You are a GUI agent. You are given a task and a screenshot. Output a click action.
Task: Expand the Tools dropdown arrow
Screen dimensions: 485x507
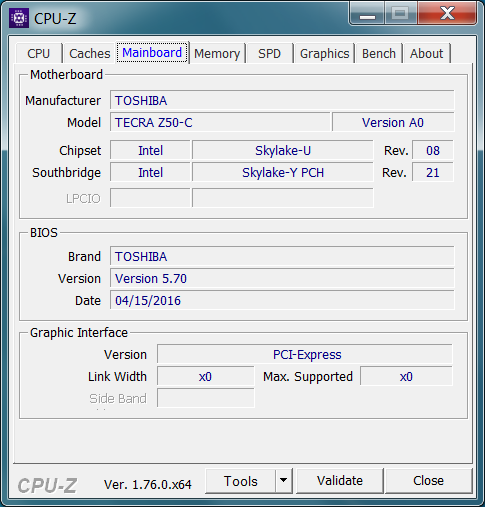click(x=284, y=481)
